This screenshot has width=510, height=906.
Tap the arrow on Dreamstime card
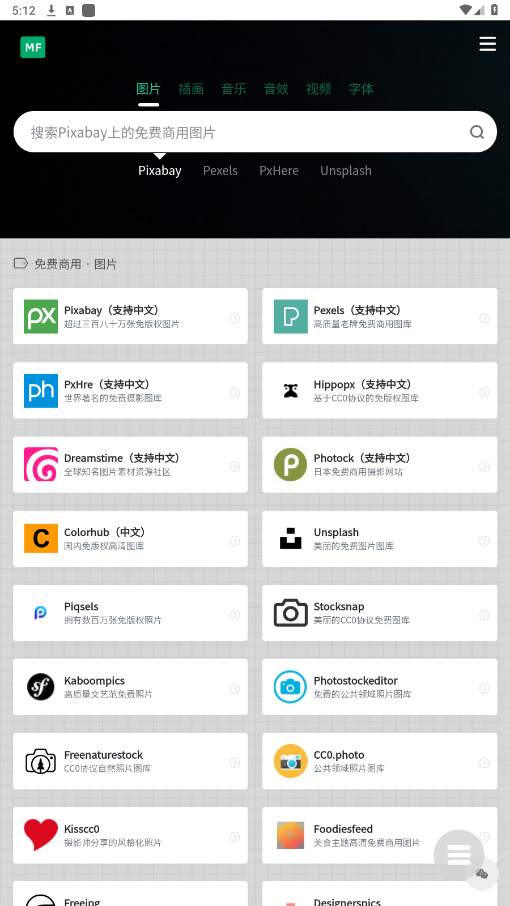[234, 466]
